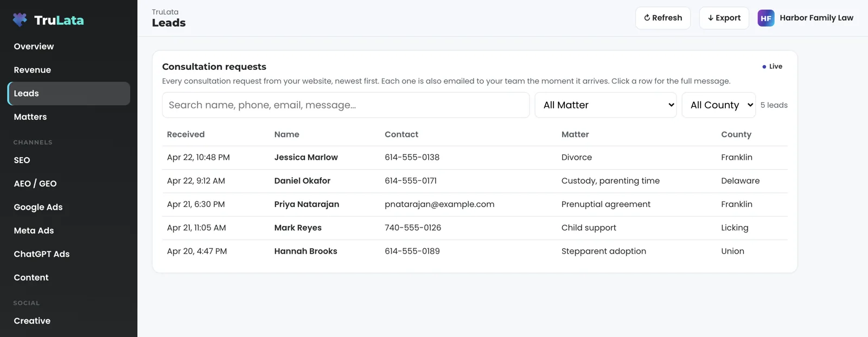Click the Harbor Family Law account name

pyautogui.click(x=816, y=18)
